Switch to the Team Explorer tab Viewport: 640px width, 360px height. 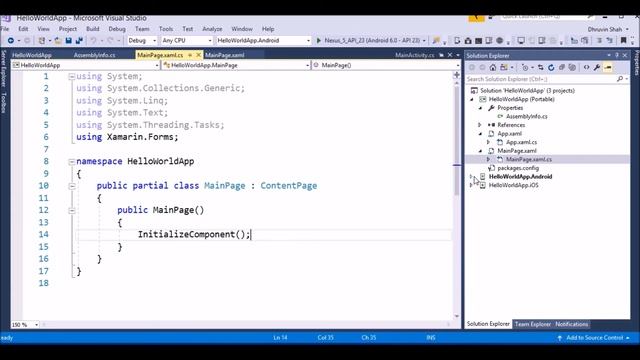click(533, 324)
